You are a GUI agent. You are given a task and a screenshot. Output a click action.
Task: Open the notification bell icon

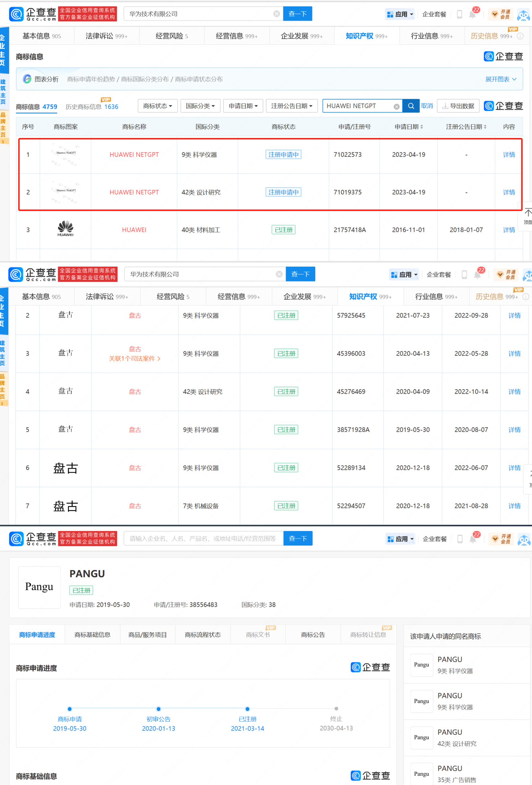(473, 14)
